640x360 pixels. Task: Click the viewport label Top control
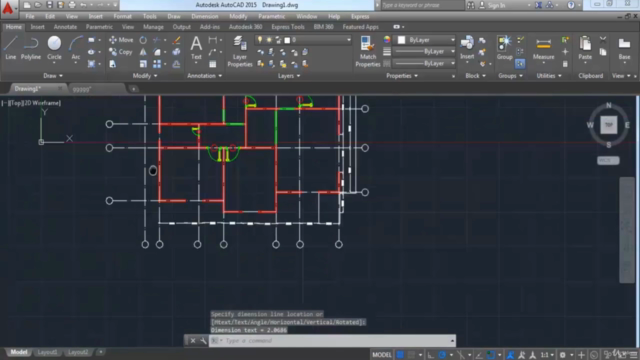[16, 103]
